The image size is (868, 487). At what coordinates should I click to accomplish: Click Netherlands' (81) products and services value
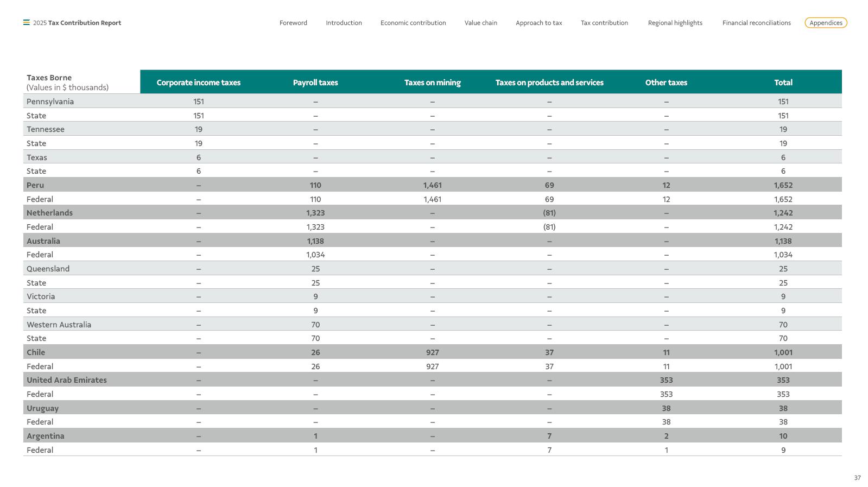tap(549, 213)
